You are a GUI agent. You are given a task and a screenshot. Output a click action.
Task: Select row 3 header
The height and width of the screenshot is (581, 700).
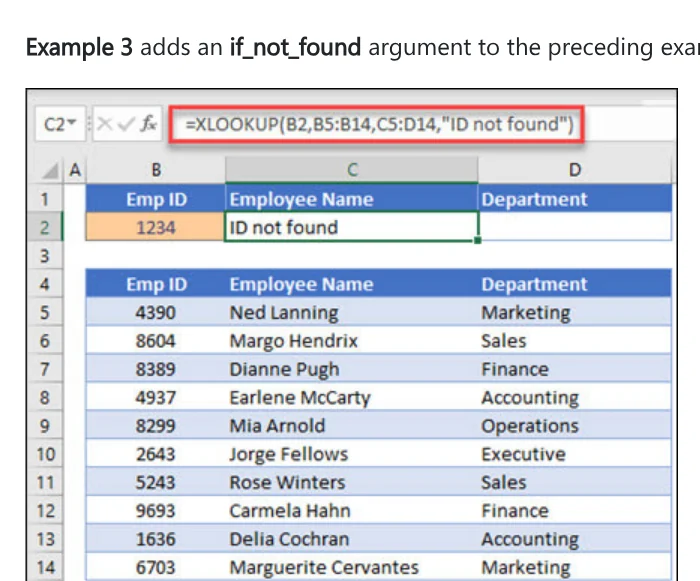(45, 256)
